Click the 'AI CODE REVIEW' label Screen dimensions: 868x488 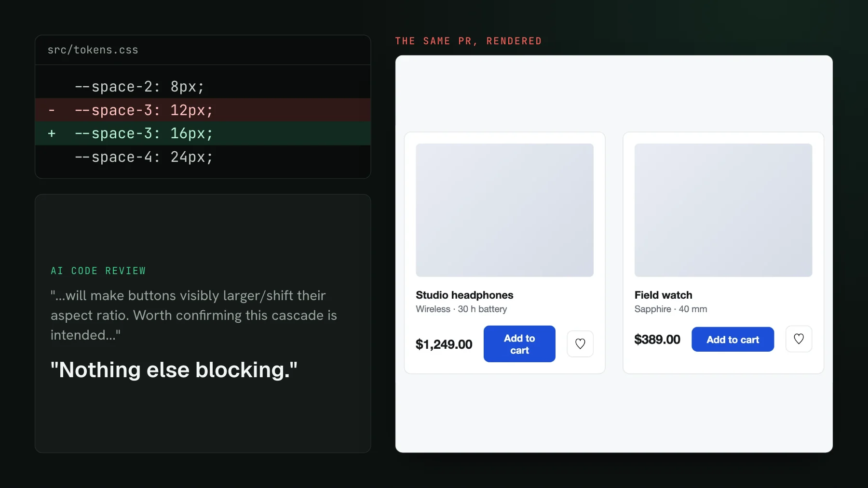coord(98,271)
